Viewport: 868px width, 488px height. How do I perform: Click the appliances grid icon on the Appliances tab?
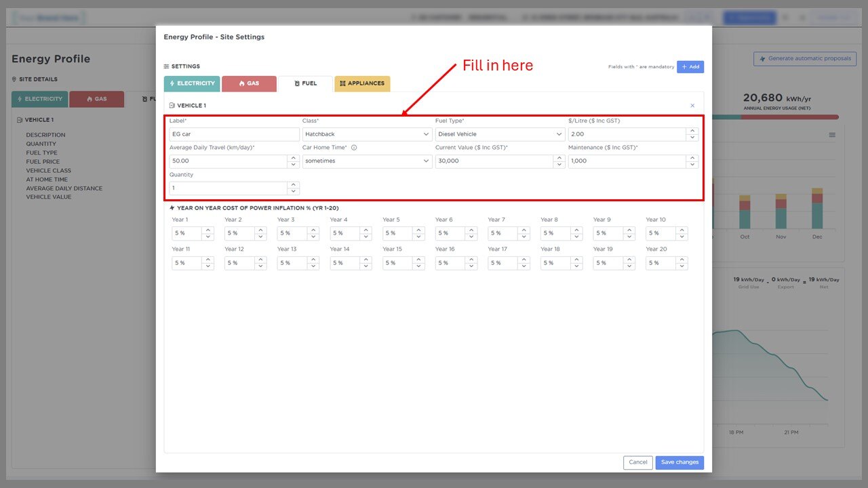point(343,83)
